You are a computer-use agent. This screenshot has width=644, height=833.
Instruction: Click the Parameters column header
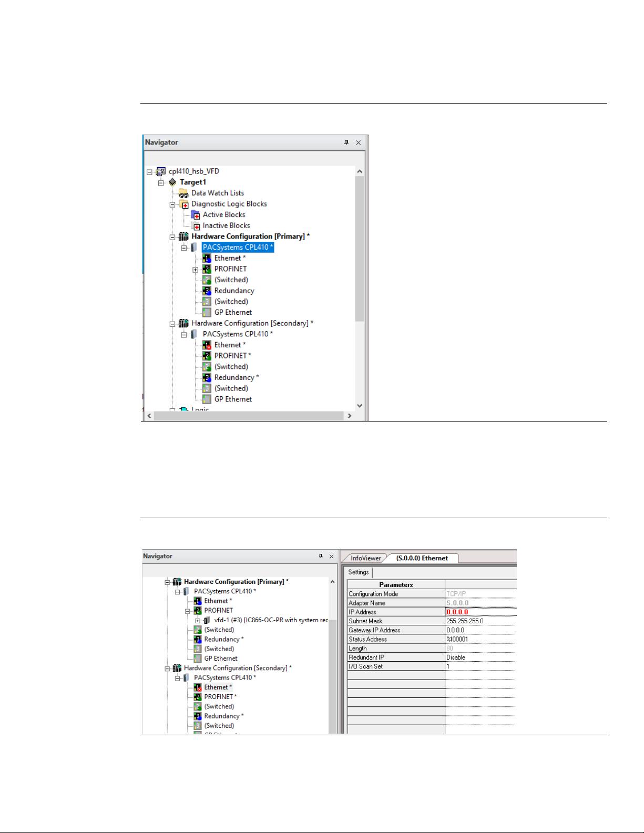[x=396, y=584]
